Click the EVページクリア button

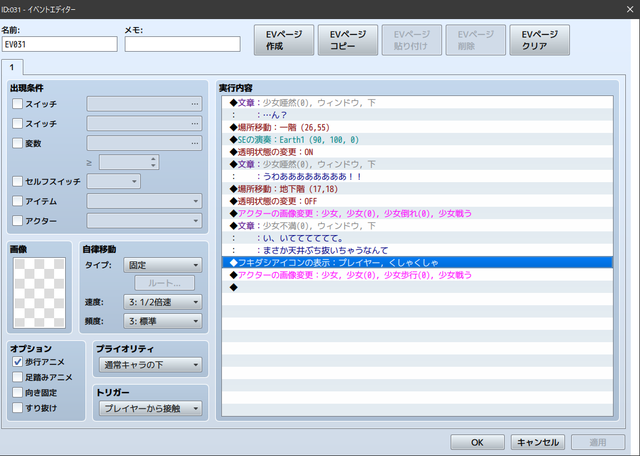pyautogui.click(x=540, y=40)
